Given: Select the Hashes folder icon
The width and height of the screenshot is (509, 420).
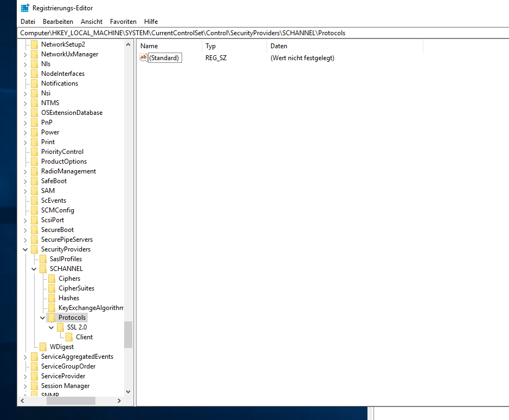Looking at the screenshot, I should click(51, 298).
